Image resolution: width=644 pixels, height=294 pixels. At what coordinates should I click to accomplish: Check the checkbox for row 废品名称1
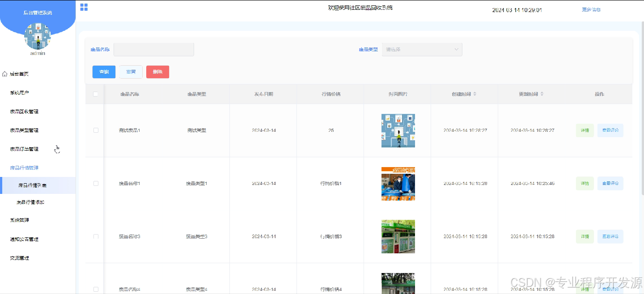(x=96, y=184)
